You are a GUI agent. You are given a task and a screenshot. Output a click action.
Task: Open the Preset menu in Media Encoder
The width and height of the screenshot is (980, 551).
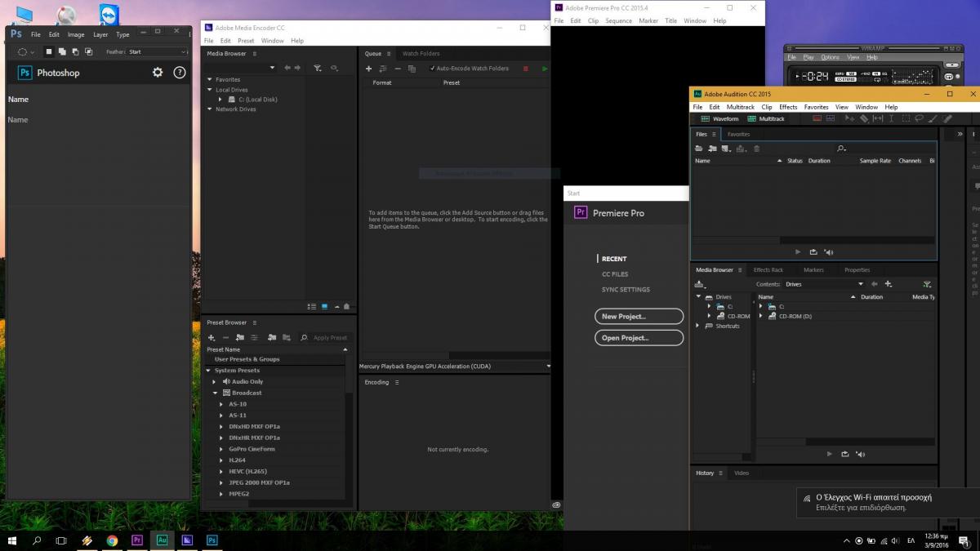pos(246,41)
